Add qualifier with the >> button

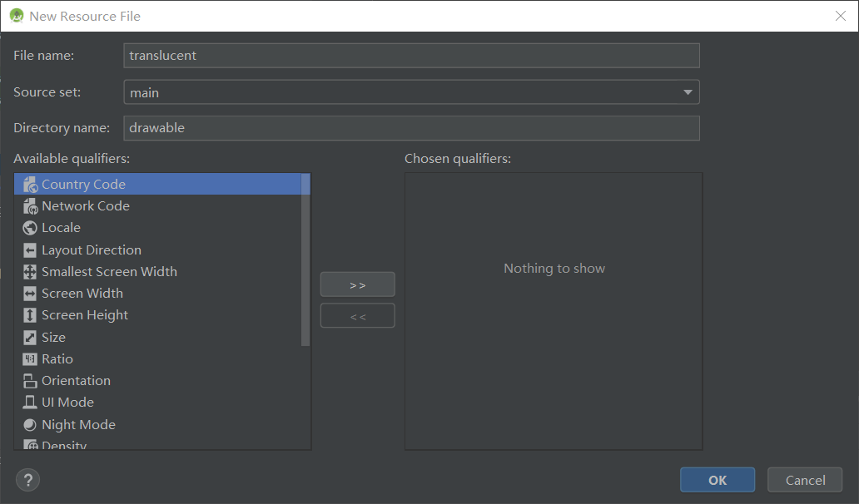[x=358, y=284]
